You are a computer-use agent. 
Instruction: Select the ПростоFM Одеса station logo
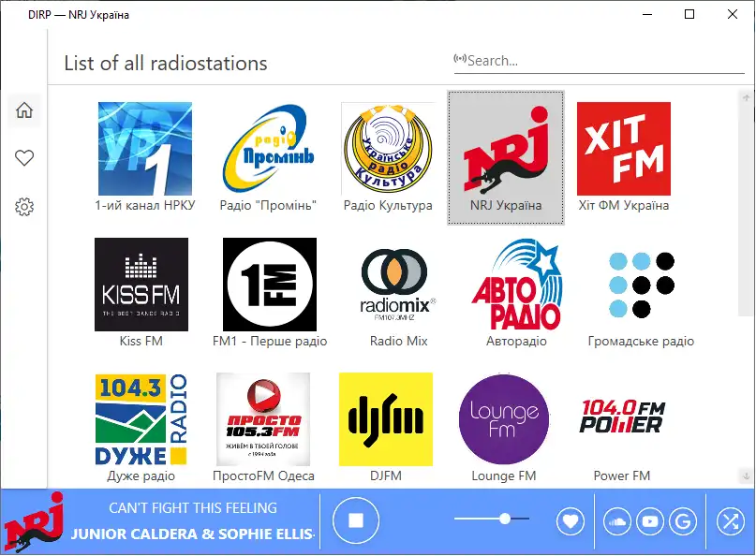(x=263, y=419)
